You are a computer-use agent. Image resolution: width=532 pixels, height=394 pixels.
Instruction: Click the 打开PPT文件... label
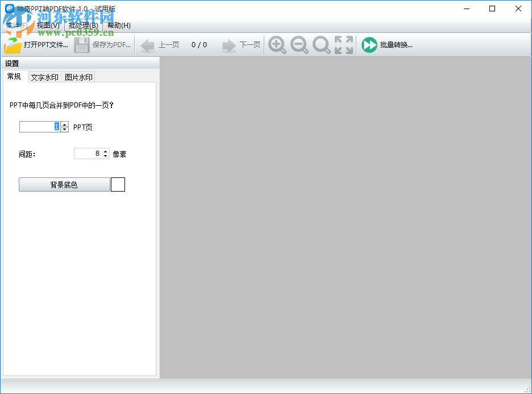[x=46, y=45]
